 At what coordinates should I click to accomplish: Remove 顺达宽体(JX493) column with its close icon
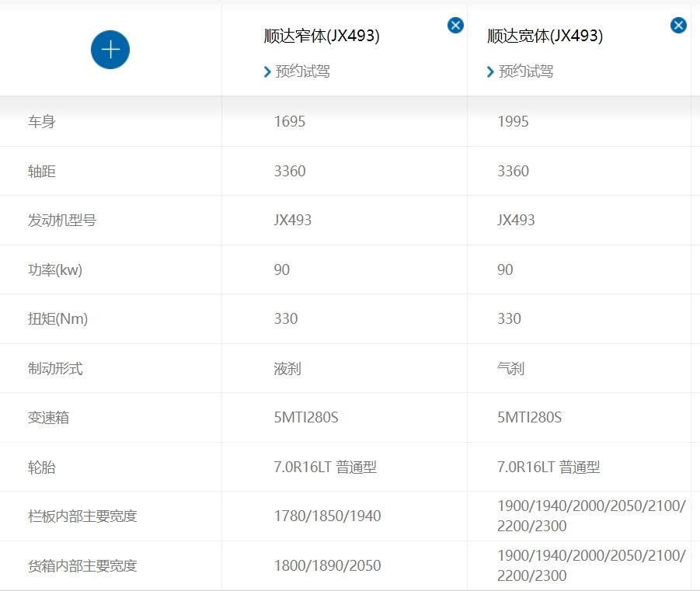pyautogui.click(x=678, y=25)
